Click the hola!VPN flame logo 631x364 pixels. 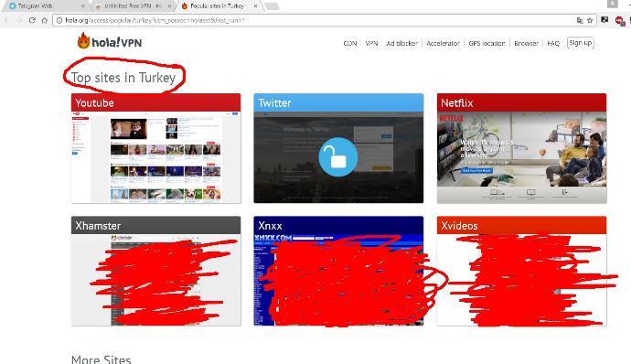110,41
